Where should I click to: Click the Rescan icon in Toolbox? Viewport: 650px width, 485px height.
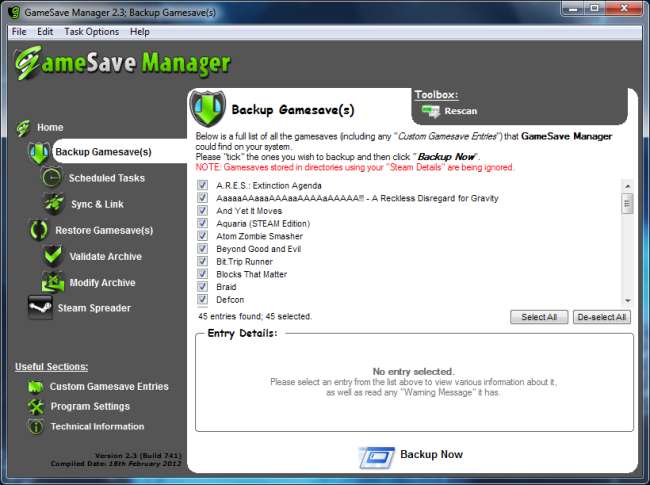pos(431,111)
